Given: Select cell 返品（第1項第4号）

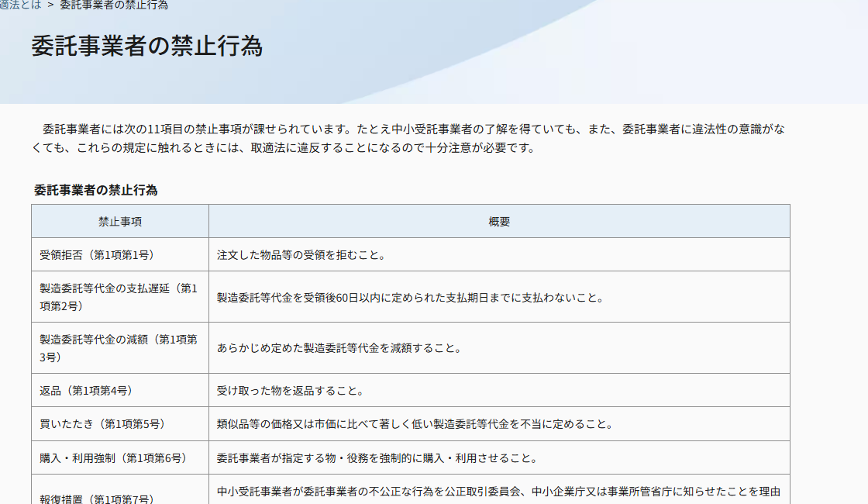Looking at the screenshot, I should click(120, 391).
